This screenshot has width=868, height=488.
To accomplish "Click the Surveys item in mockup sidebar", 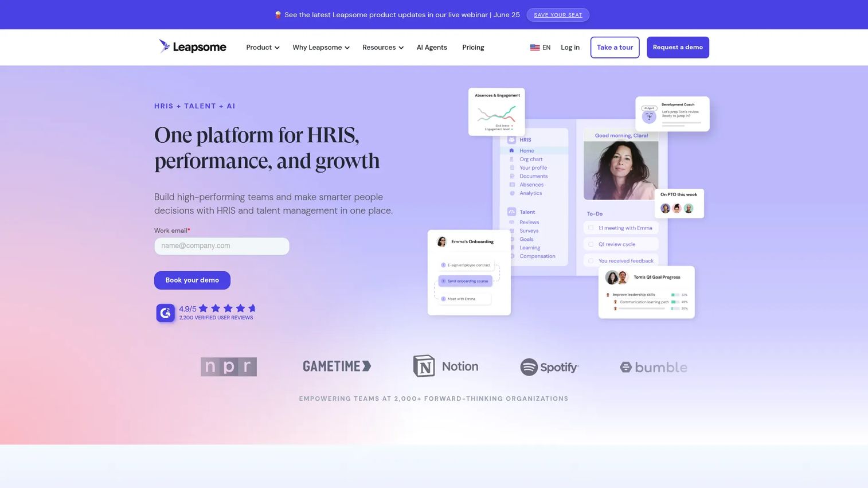I will 529,231.
